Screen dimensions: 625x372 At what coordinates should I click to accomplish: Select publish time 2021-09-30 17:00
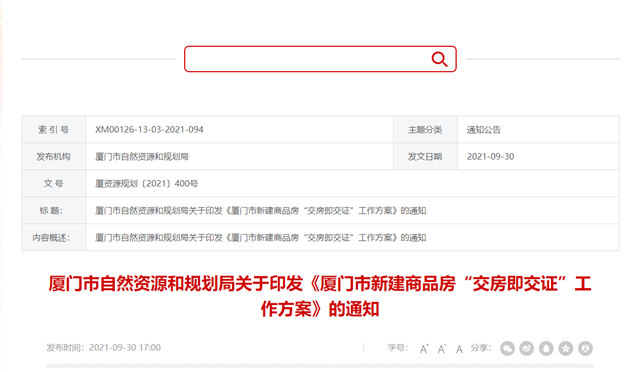(x=124, y=348)
